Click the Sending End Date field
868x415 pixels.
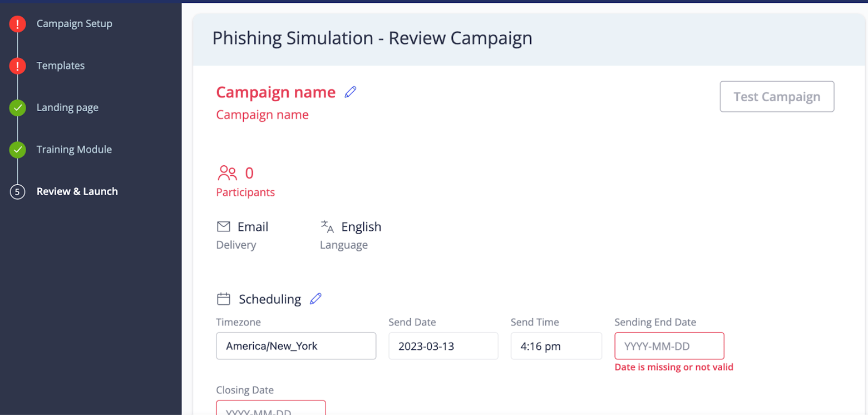point(669,345)
